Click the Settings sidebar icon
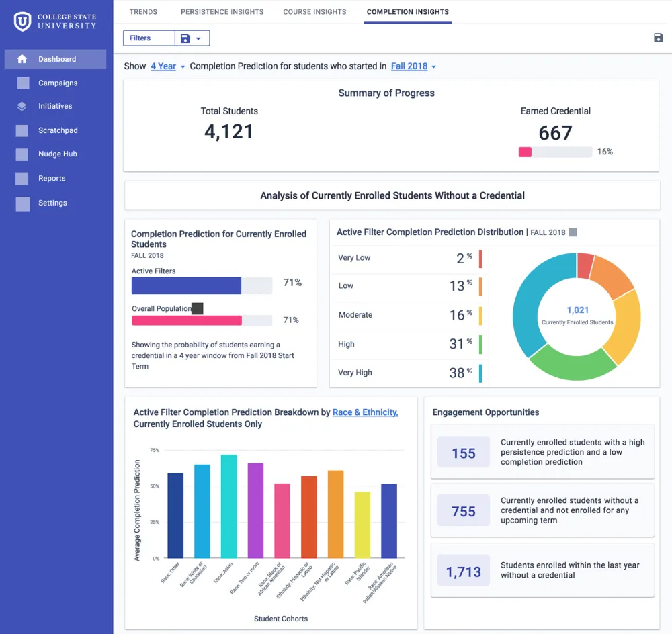 23,204
